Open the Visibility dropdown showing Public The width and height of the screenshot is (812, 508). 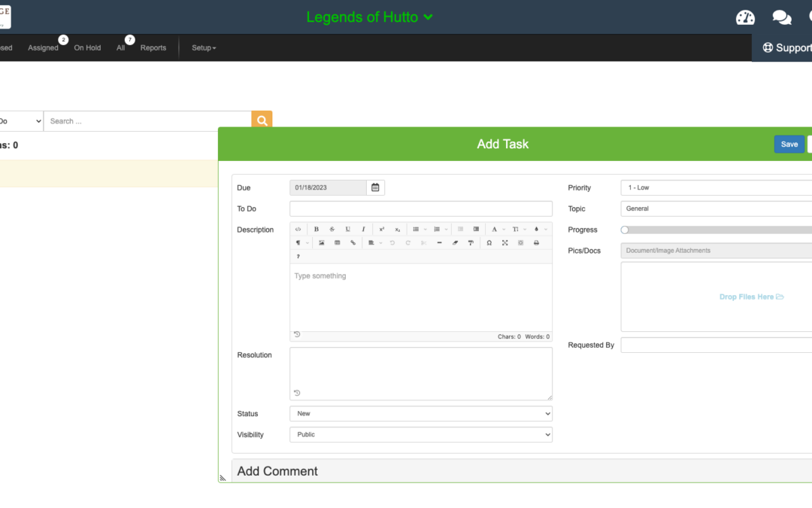420,434
